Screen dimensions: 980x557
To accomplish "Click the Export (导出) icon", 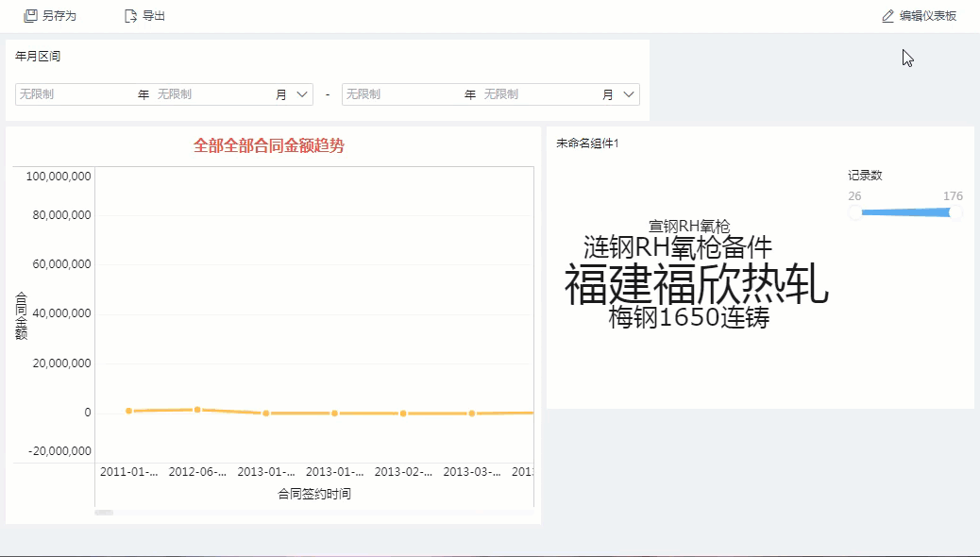I will (x=130, y=16).
